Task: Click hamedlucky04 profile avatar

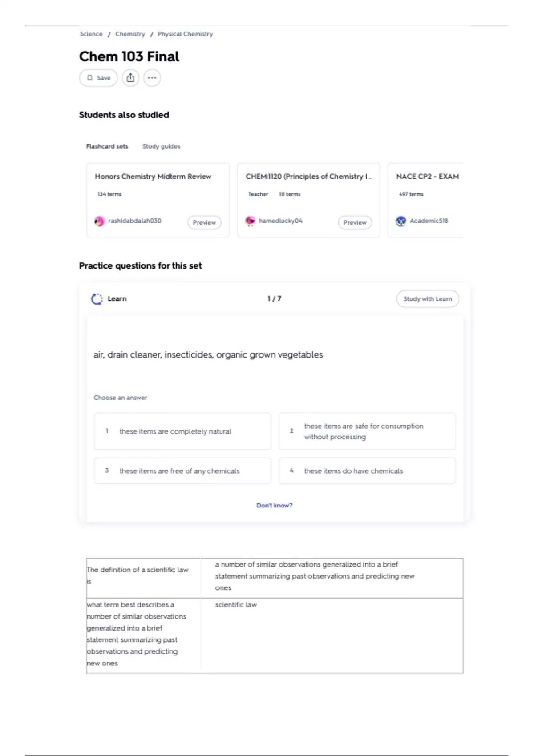Action: (x=250, y=221)
